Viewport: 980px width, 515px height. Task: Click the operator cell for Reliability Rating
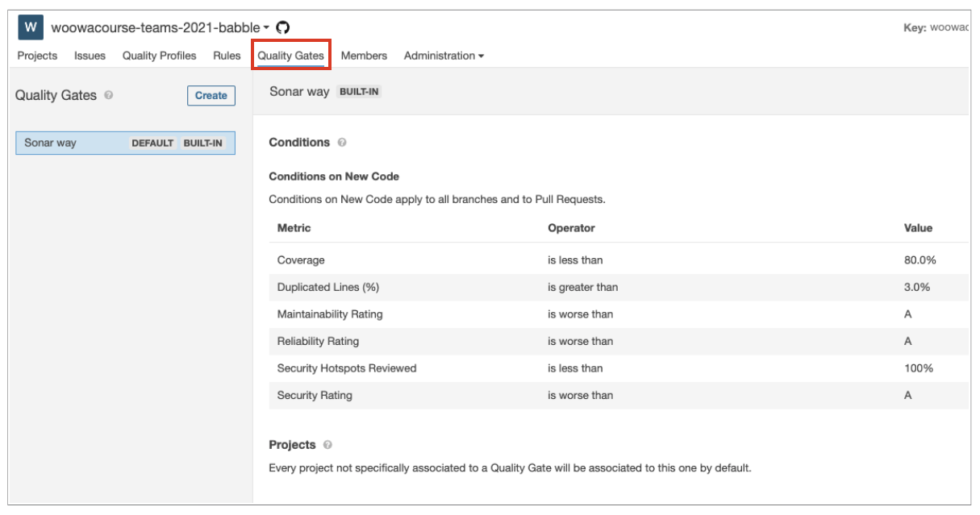(580, 341)
